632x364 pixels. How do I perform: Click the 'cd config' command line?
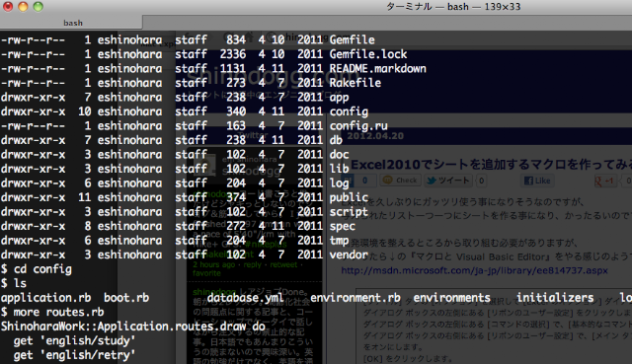click(x=37, y=269)
